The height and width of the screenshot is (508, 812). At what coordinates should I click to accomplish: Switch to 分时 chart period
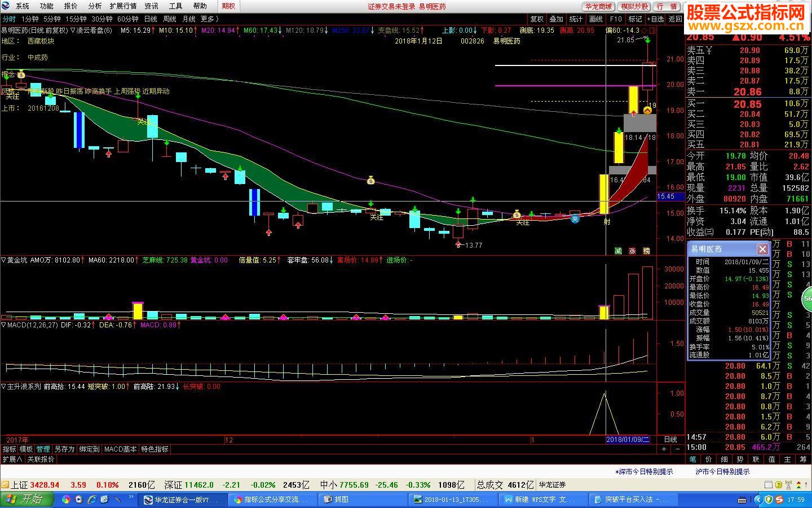pyautogui.click(x=9, y=19)
